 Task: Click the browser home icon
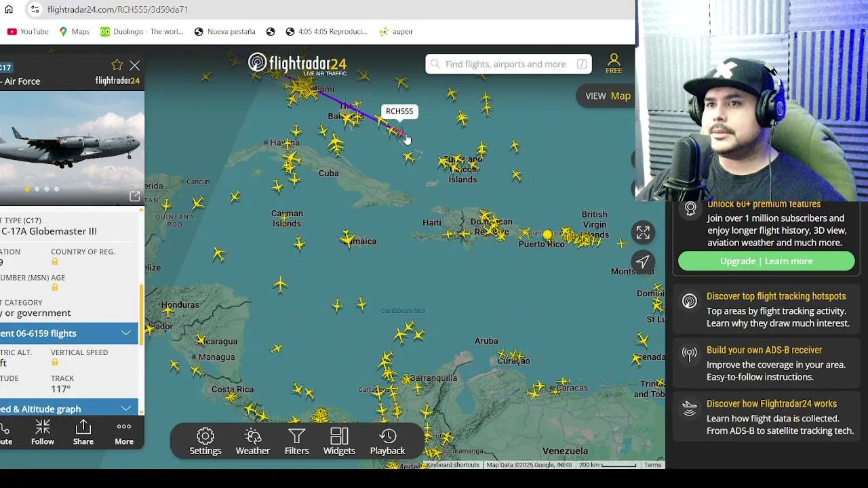click(9, 9)
